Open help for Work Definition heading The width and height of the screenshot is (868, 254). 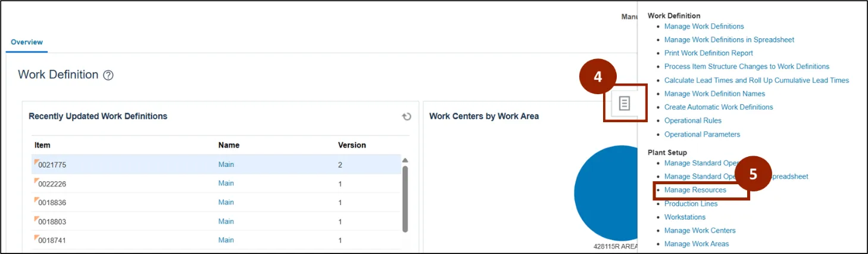click(x=108, y=75)
